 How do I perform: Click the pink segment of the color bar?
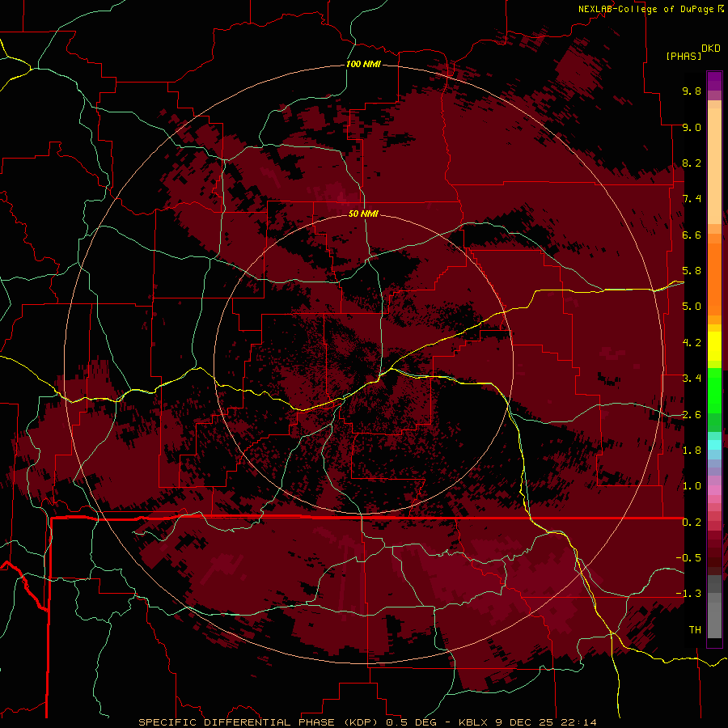point(714,490)
